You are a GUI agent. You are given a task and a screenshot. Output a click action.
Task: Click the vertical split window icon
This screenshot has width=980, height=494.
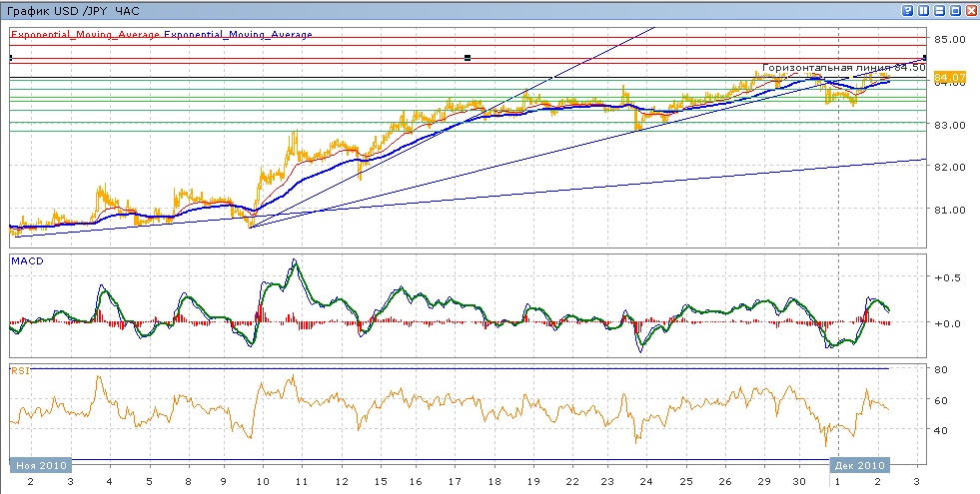(924, 11)
